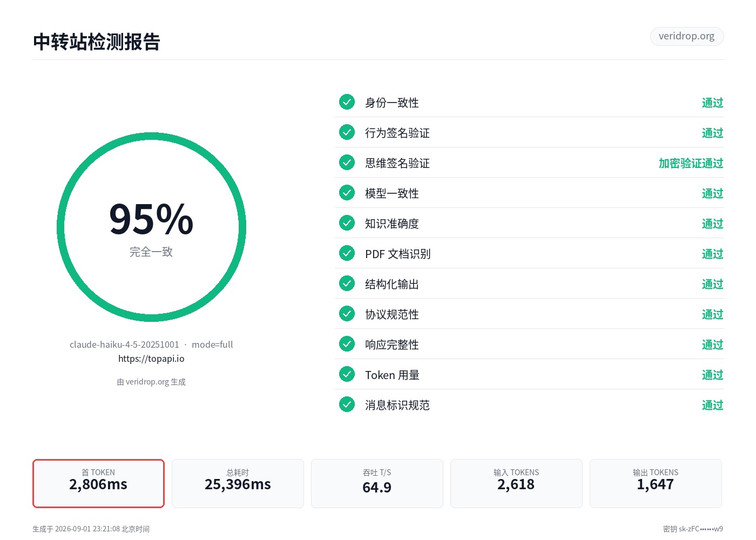Select the check icon for PDF 文档识别
The height and width of the screenshot is (540, 756).
[x=347, y=253]
